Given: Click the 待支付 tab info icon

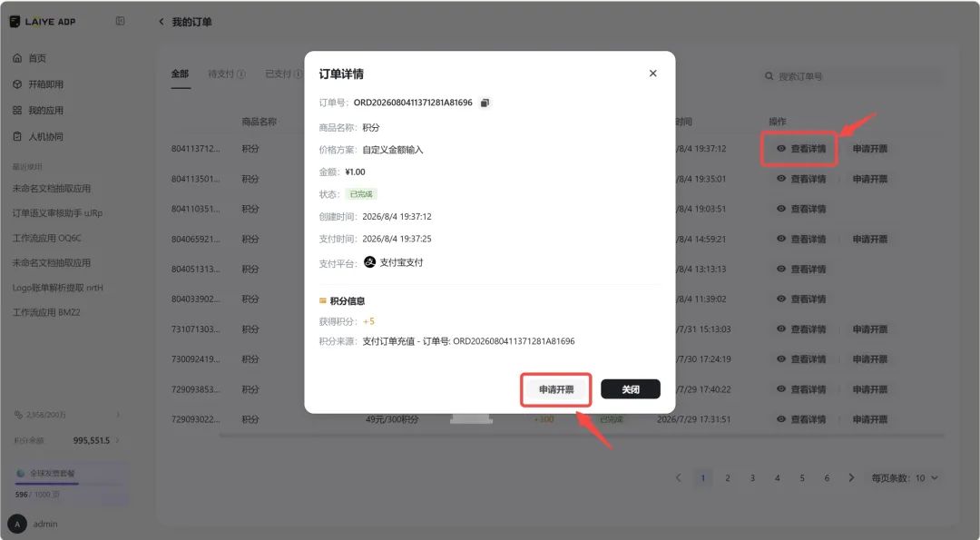Looking at the screenshot, I should coord(241,74).
